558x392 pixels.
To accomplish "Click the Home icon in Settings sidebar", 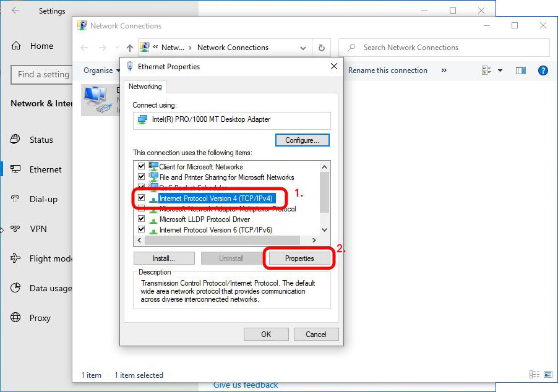I will pos(16,46).
